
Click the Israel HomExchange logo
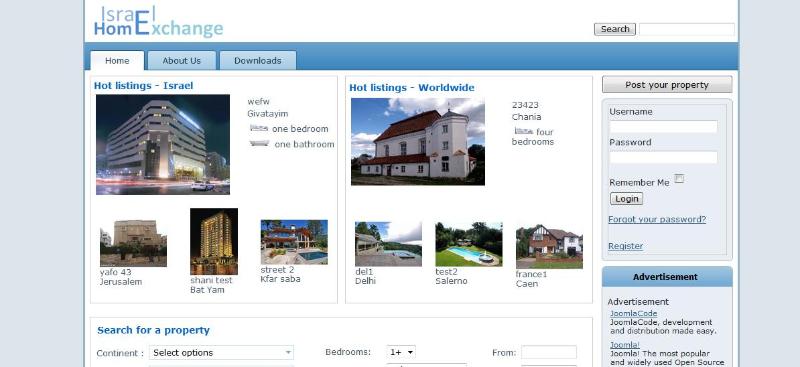158,22
